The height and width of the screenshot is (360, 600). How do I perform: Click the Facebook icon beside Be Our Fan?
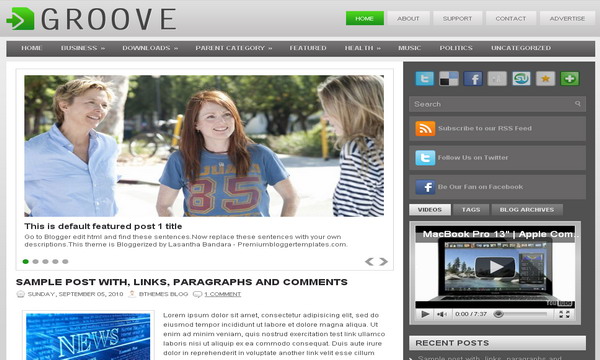(x=425, y=187)
